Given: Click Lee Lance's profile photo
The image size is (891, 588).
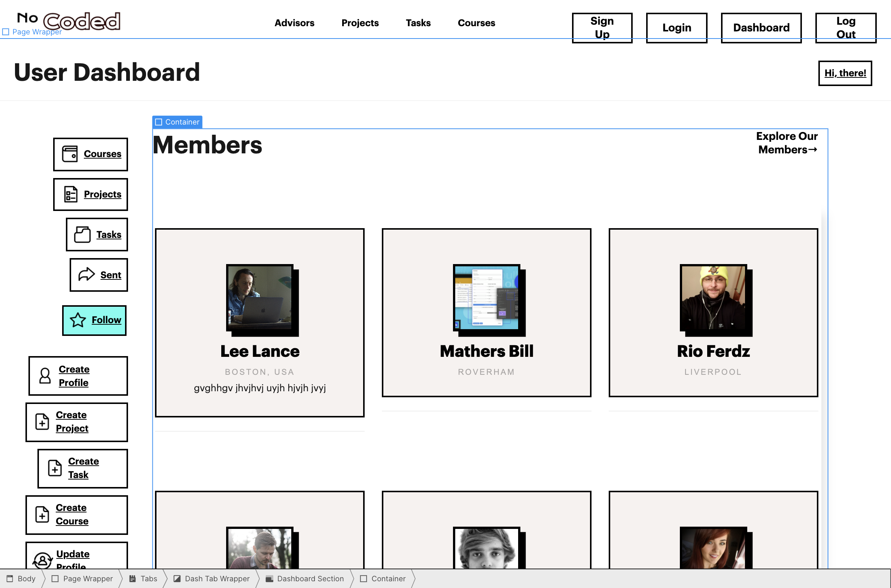Looking at the screenshot, I should click(x=260, y=299).
